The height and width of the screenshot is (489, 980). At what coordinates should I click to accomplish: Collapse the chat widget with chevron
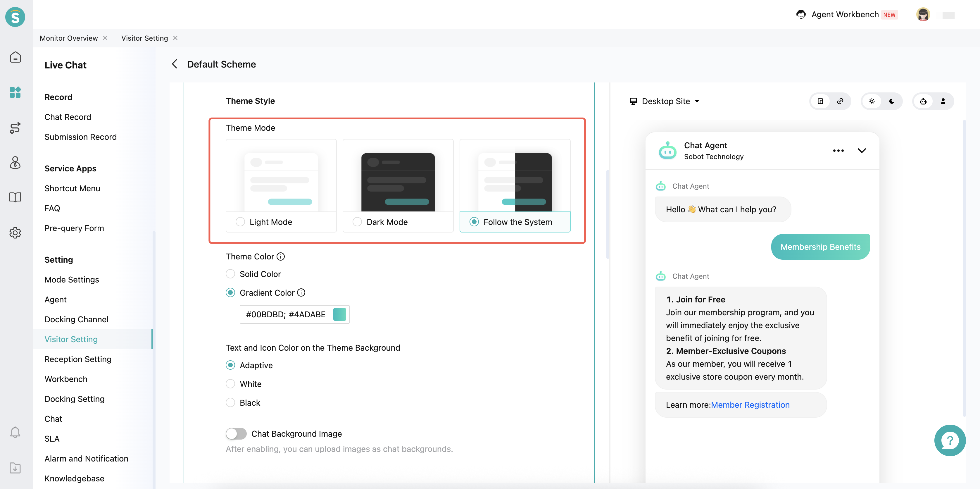862,151
